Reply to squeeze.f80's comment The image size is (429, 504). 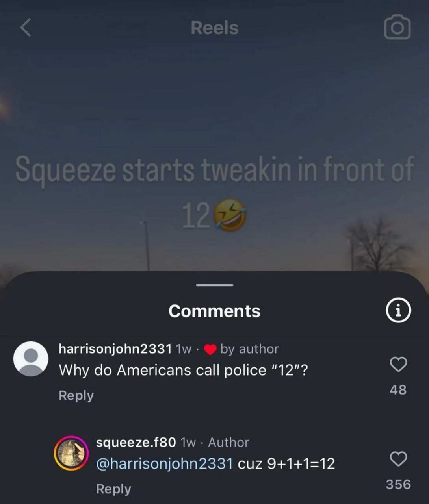pos(113,489)
